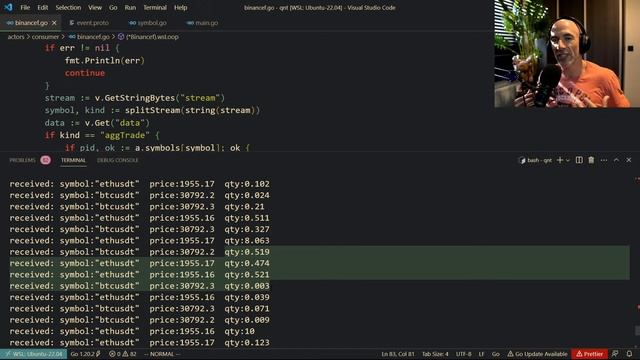The image size is (640, 360).
Task: Create a new terminal with plus icon
Action: (560, 160)
